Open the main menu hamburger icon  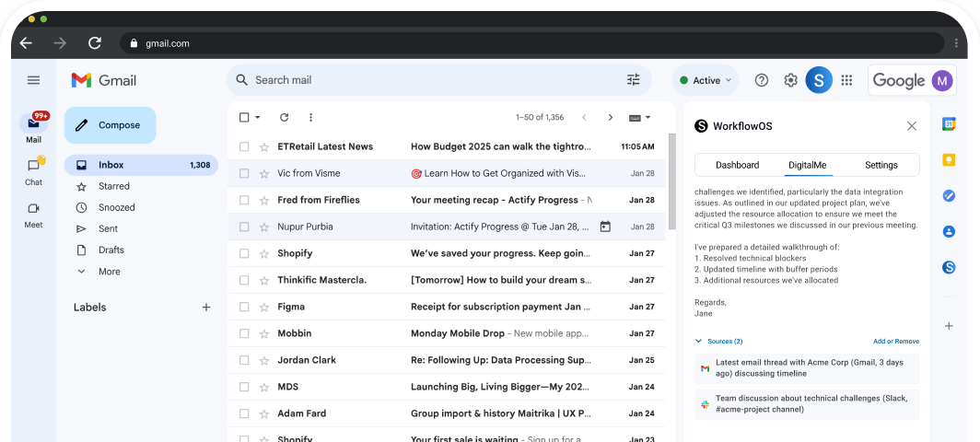[33, 80]
